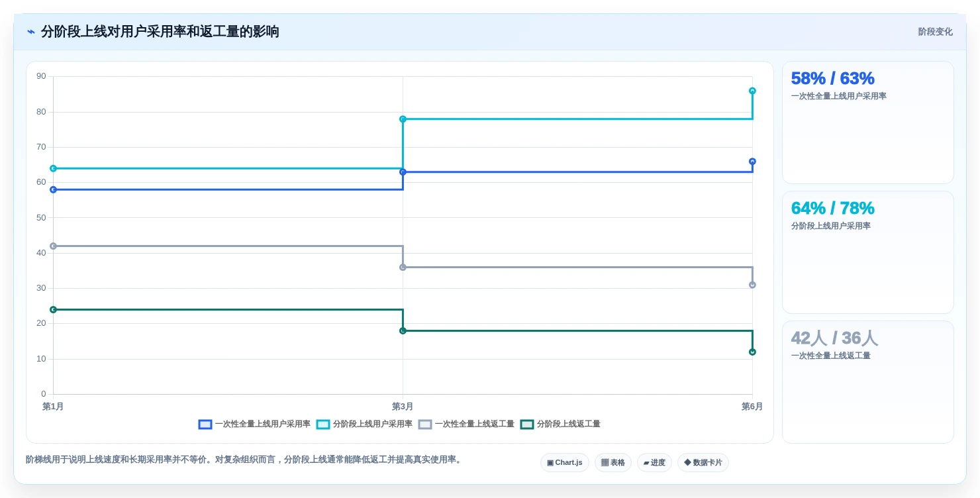Viewport: 980px width, 498px height.
Task: Click the 阶梯线用于说明 description text
Action: [x=244, y=460]
